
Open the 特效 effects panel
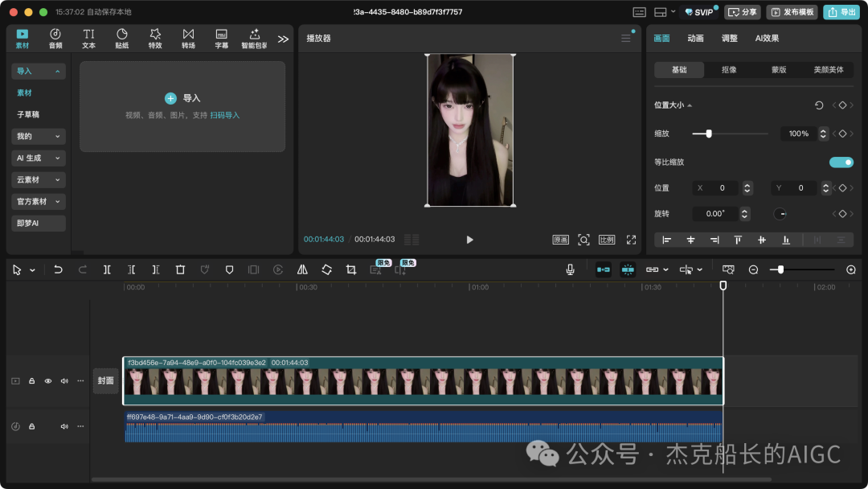[155, 38]
